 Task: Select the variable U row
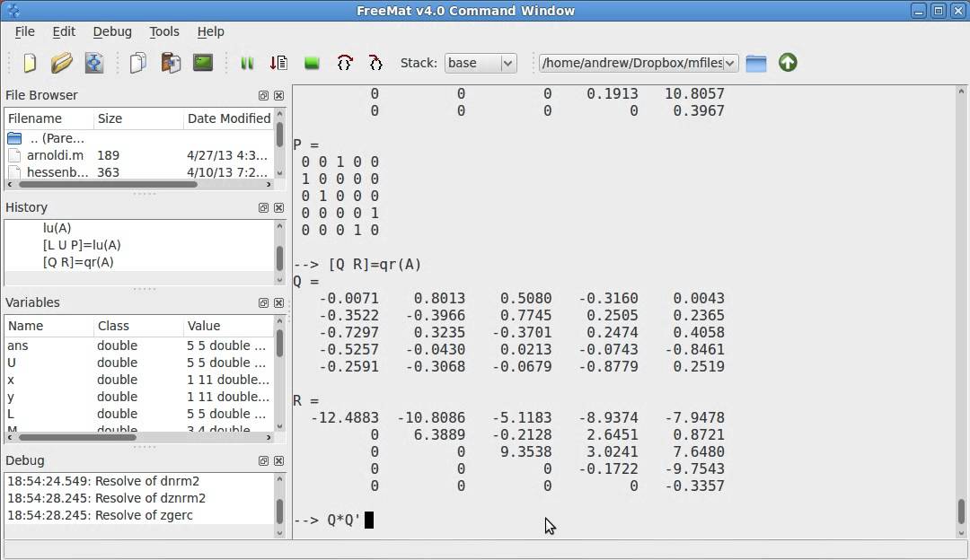click(139, 363)
